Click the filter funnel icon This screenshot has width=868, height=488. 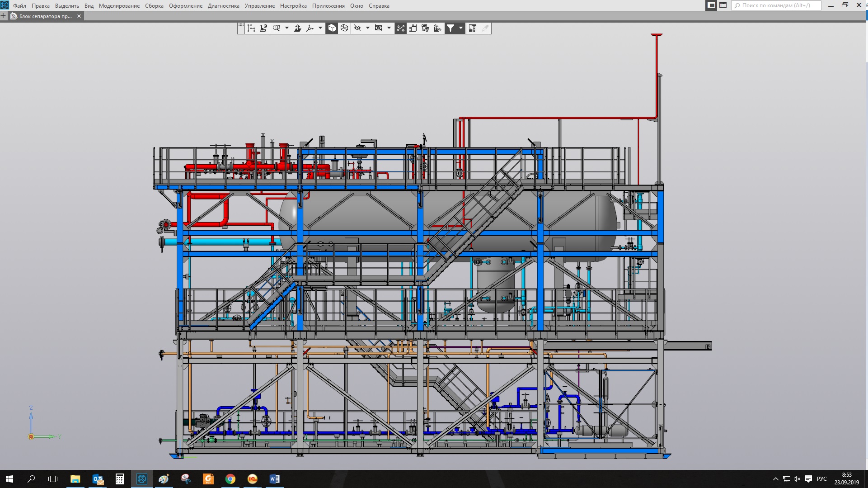pyautogui.click(x=450, y=28)
